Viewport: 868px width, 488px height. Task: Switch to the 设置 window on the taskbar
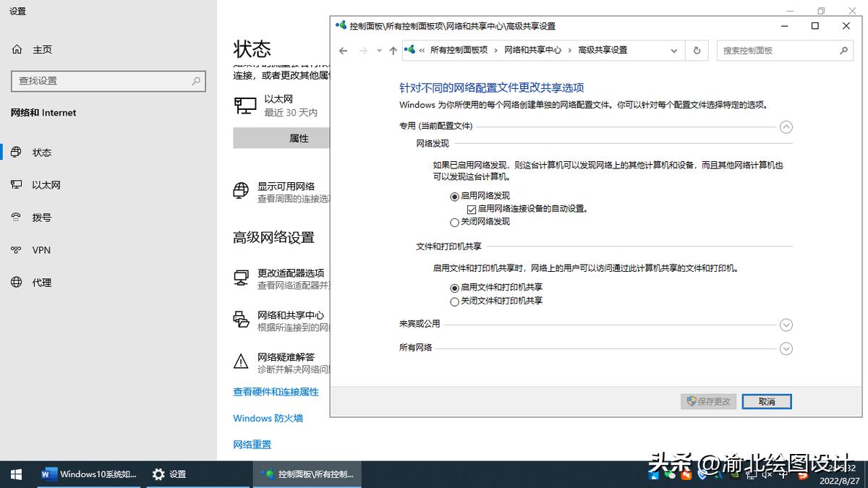(179, 474)
